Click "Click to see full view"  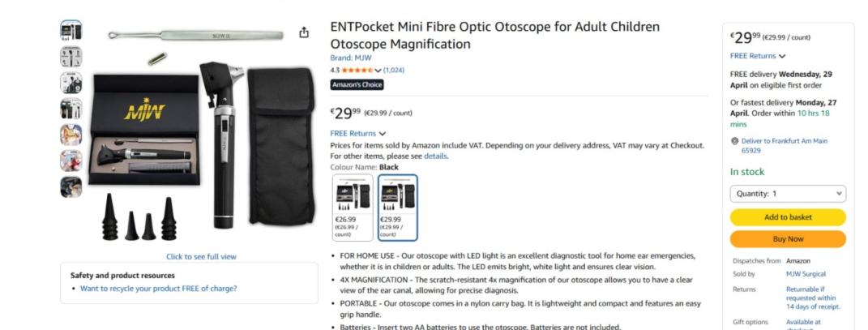coord(201,257)
